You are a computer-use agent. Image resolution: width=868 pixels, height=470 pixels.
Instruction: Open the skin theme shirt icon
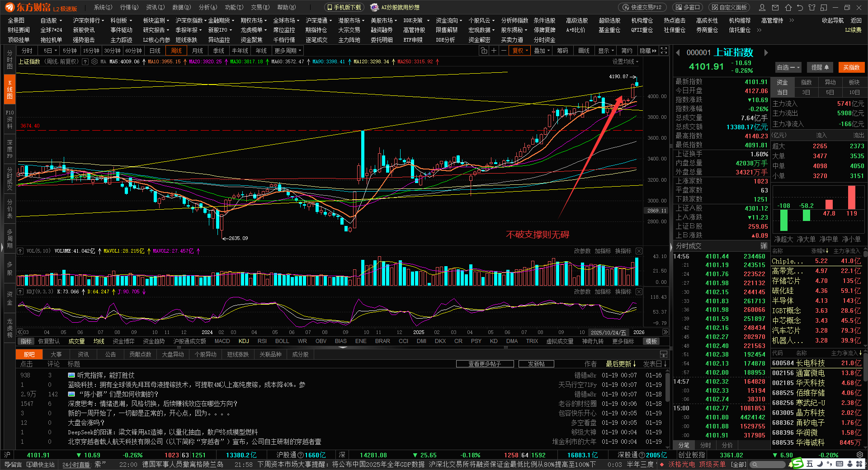point(812,7)
